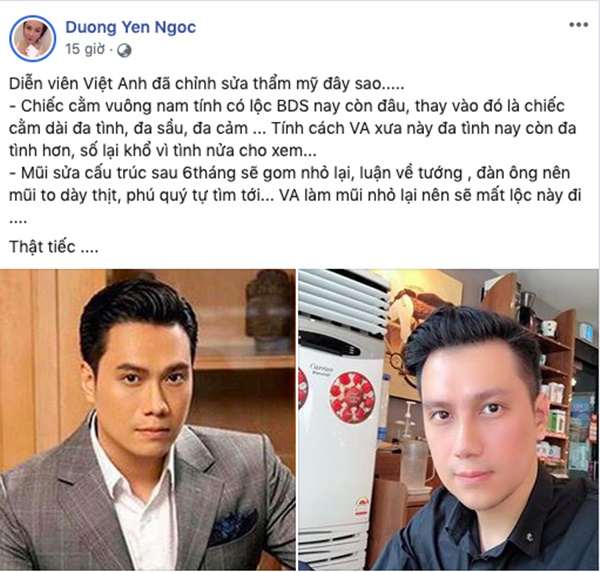Click the public globe privacy icon

pyautogui.click(x=124, y=50)
